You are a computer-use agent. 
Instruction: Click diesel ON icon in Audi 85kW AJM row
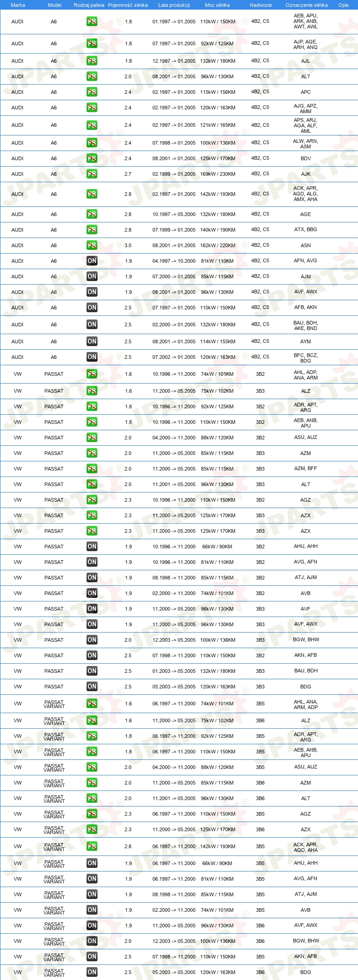(x=92, y=276)
